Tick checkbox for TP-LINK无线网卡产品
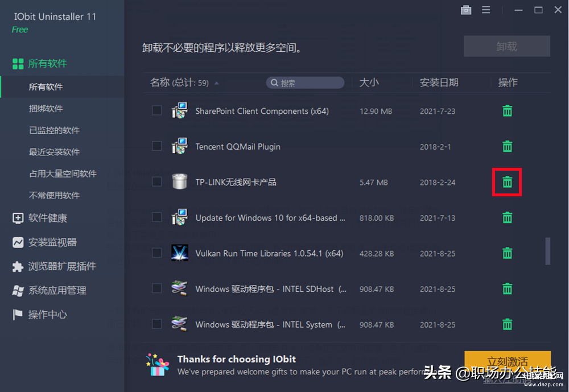The width and height of the screenshot is (569, 392). [157, 181]
